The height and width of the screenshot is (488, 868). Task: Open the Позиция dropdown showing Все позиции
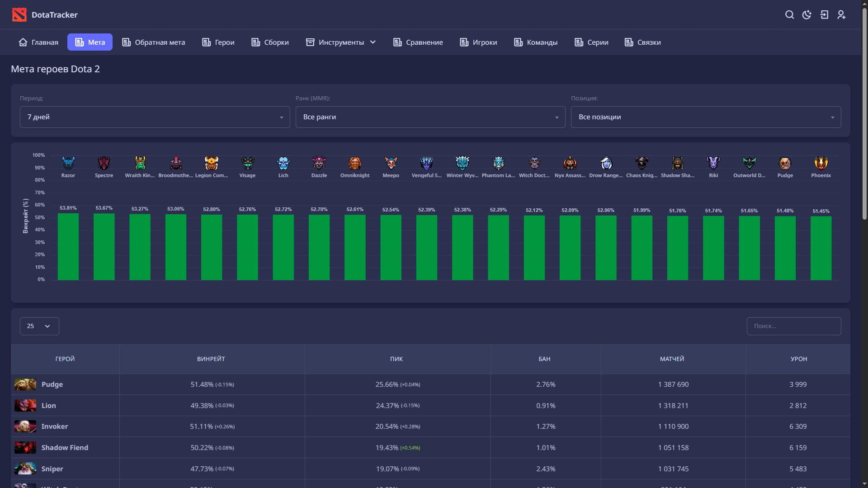coord(706,117)
